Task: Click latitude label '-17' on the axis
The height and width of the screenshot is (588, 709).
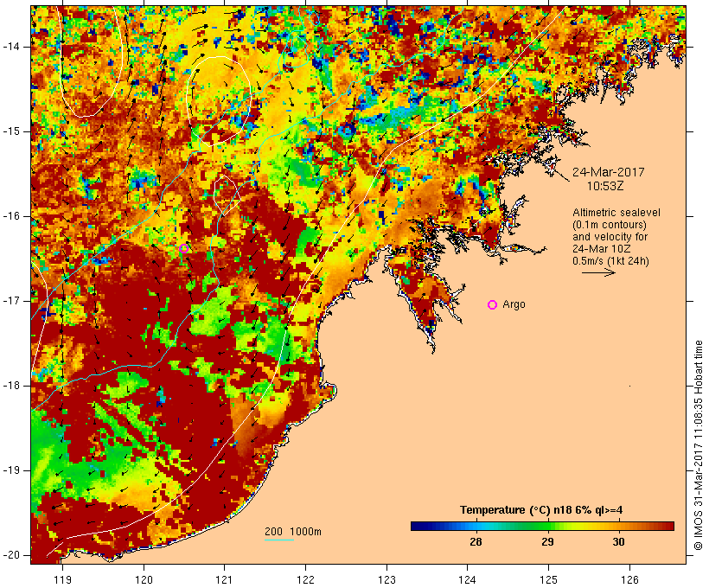Action: coord(10,301)
